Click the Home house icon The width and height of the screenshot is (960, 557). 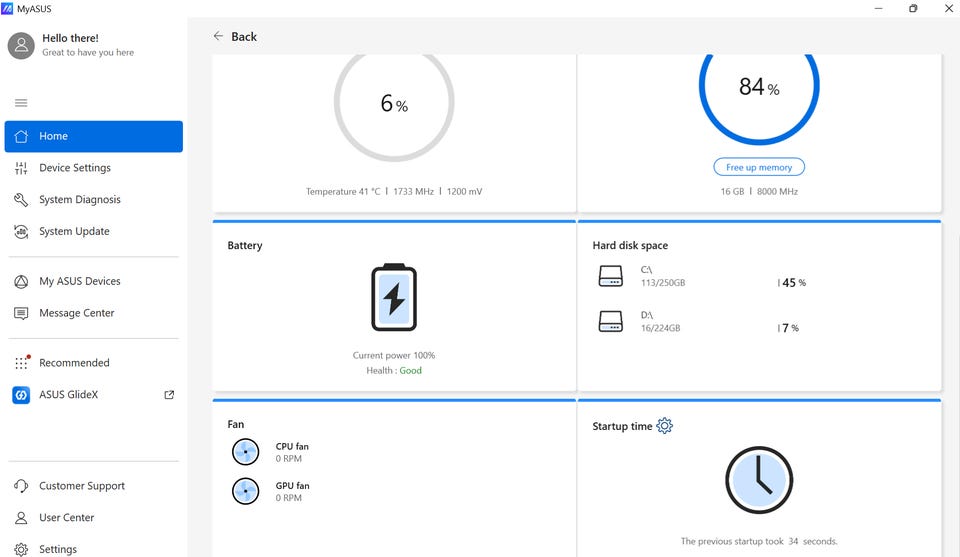(21, 136)
